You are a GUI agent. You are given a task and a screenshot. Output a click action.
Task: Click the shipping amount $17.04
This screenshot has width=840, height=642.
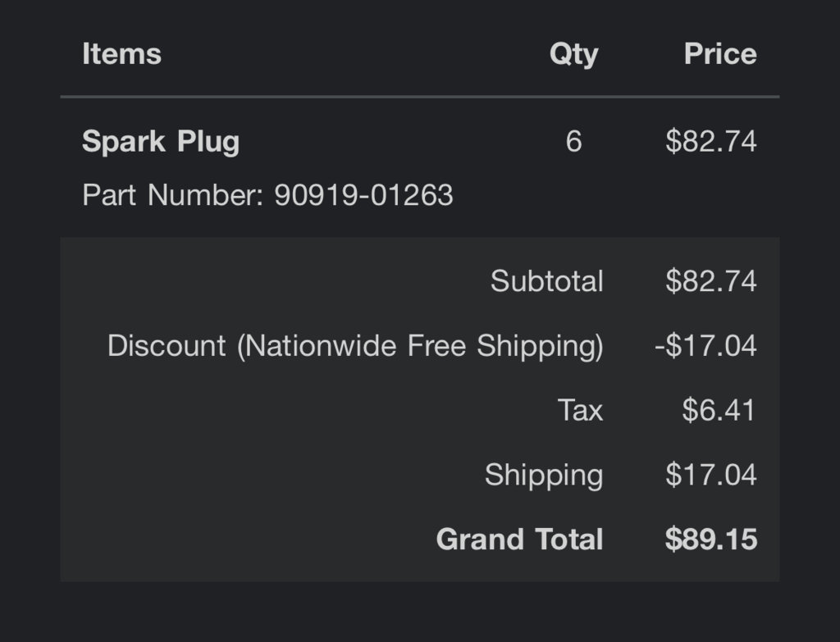point(711,475)
